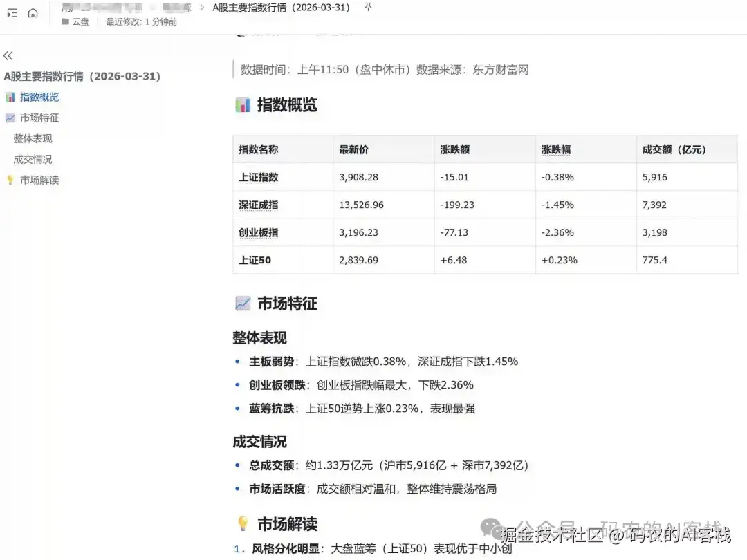Click the 3,908.28 price cell
Screen dimensions: 747x560
coord(383,177)
